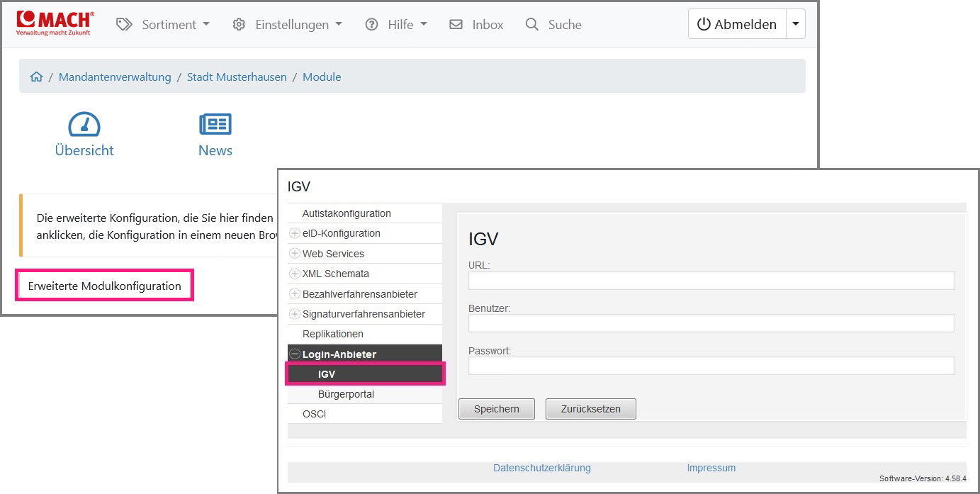Open News via its newspaper icon
The image size is (980, 494).
215,122
